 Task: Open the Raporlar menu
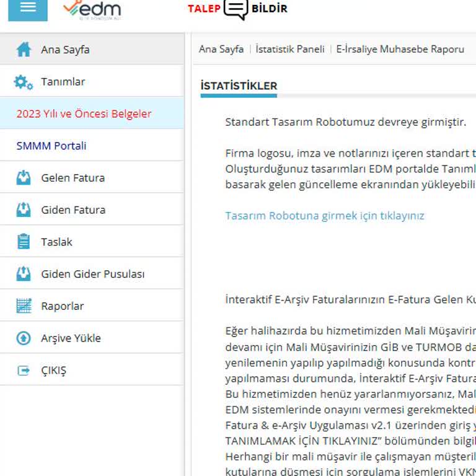(92, 306)
